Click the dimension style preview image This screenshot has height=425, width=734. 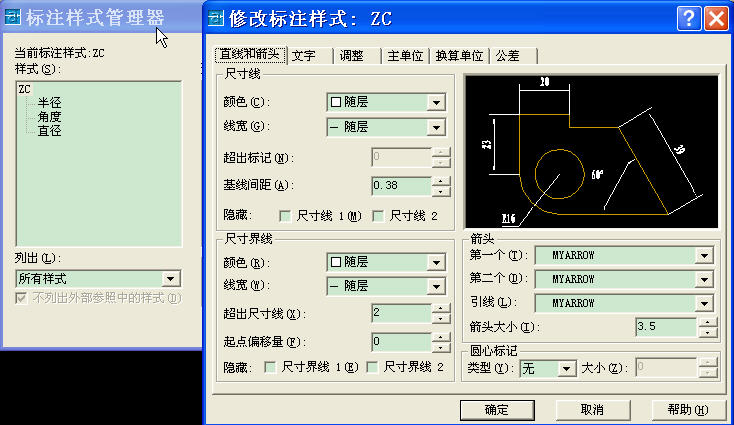[592, 152]
